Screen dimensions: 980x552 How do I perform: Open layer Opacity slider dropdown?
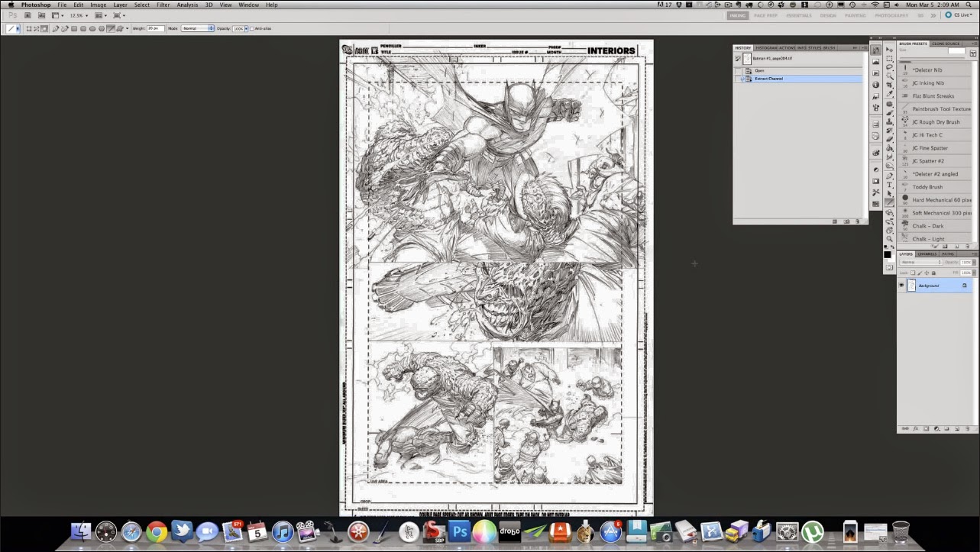coord(974,262)
